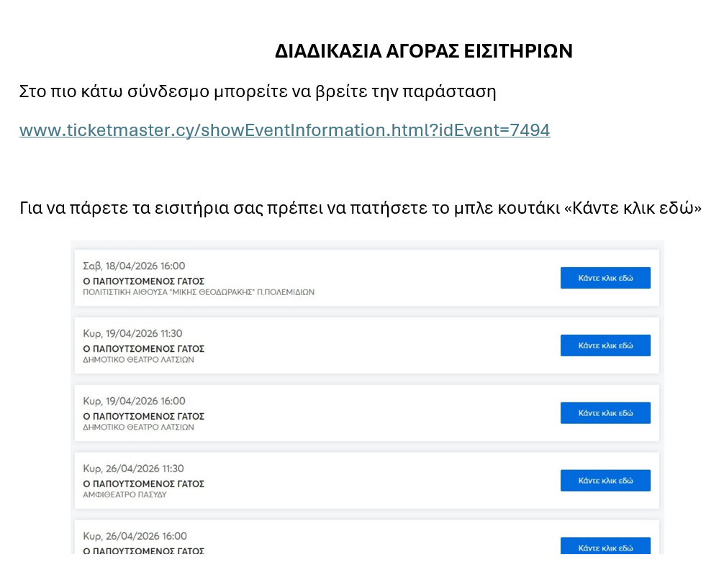Open the ticketmaster.cy event information link

click(x=284, y=130)
